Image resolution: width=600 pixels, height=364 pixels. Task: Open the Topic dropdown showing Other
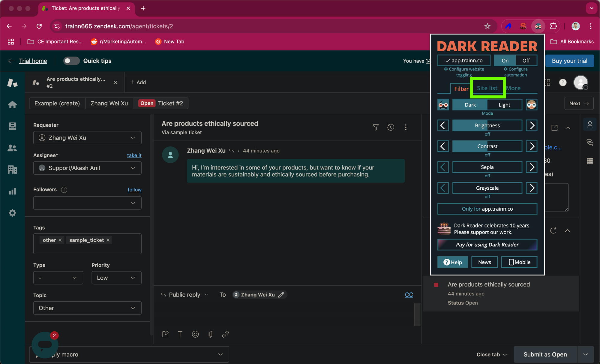(x=87, y=308)
